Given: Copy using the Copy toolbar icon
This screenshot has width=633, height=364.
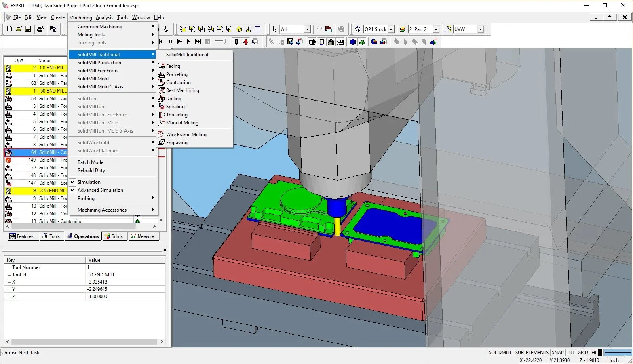Looking at the screenshot, I should pyautogui.click(x=53, y=29).
